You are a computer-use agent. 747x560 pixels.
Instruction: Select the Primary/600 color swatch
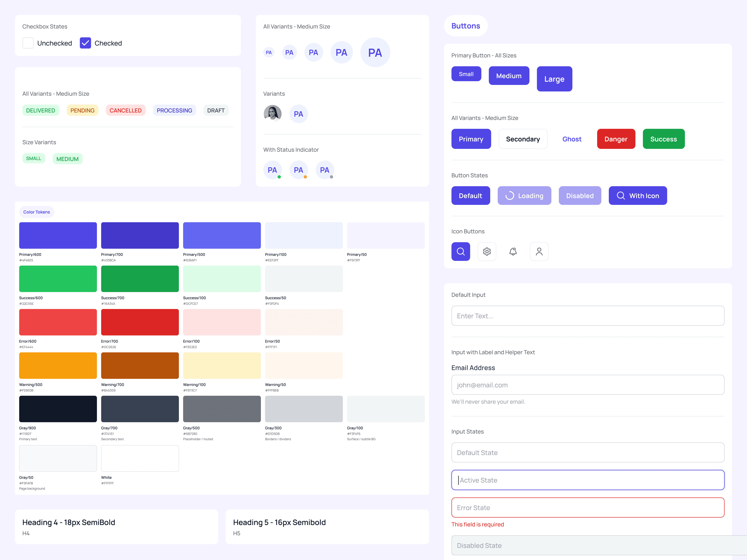point(58,235)
